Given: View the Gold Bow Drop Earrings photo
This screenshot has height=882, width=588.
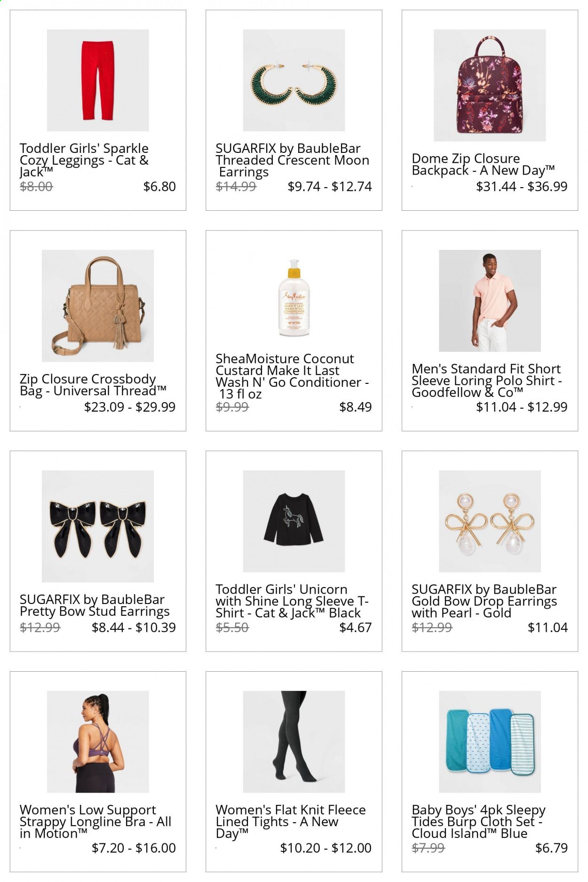Looking at the screenshot, I should tap(490, 521).
